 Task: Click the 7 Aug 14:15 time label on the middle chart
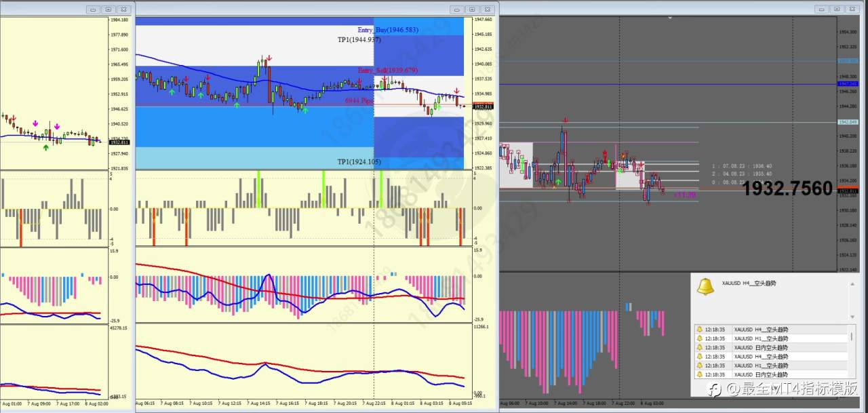click(259, 403)
